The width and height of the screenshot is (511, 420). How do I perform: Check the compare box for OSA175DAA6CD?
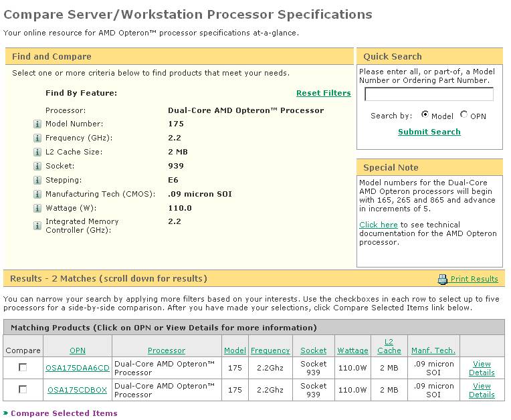[x=23, y=368]
